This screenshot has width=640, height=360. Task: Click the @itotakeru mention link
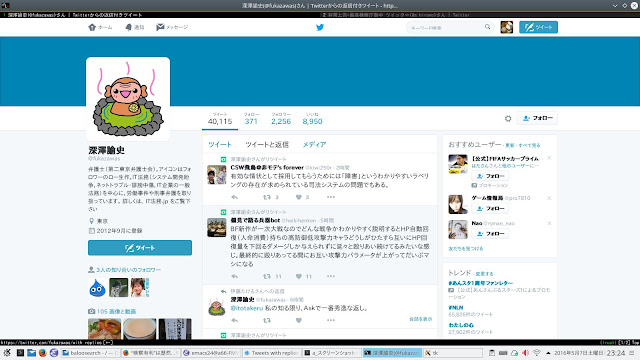(x=247, y=308)
